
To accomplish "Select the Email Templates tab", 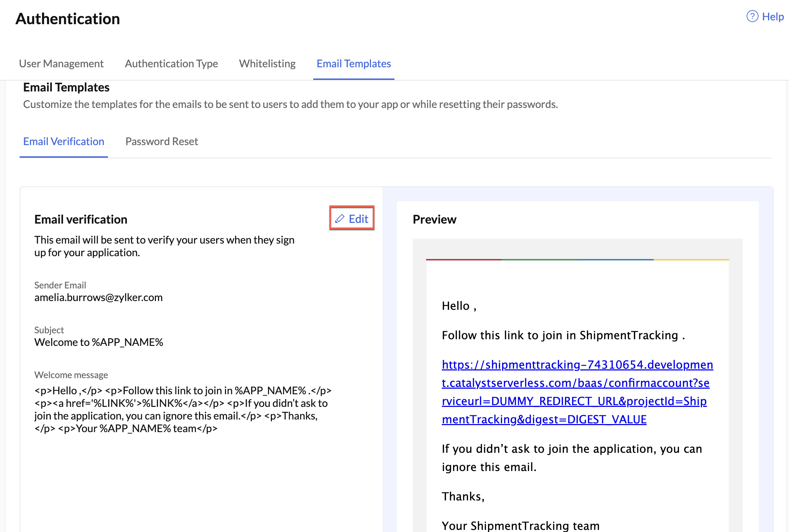I will pos(354,63).
